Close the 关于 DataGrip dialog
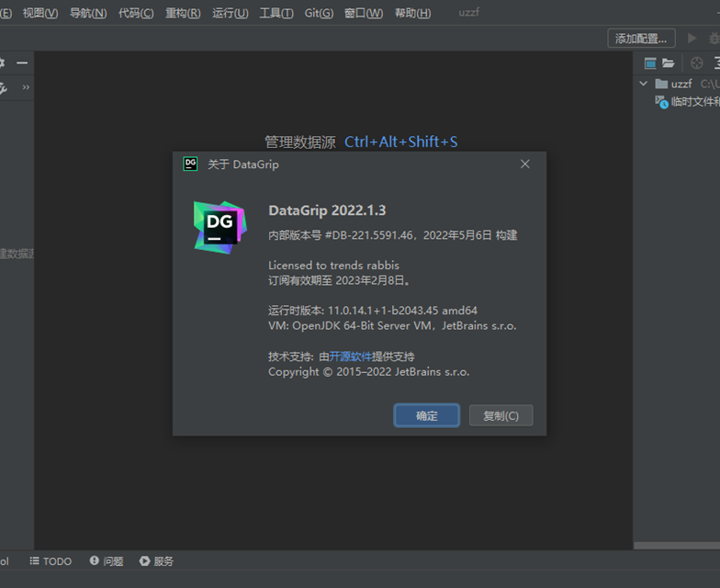The width and height of the screenshot is (720, 588). (525, 164)
